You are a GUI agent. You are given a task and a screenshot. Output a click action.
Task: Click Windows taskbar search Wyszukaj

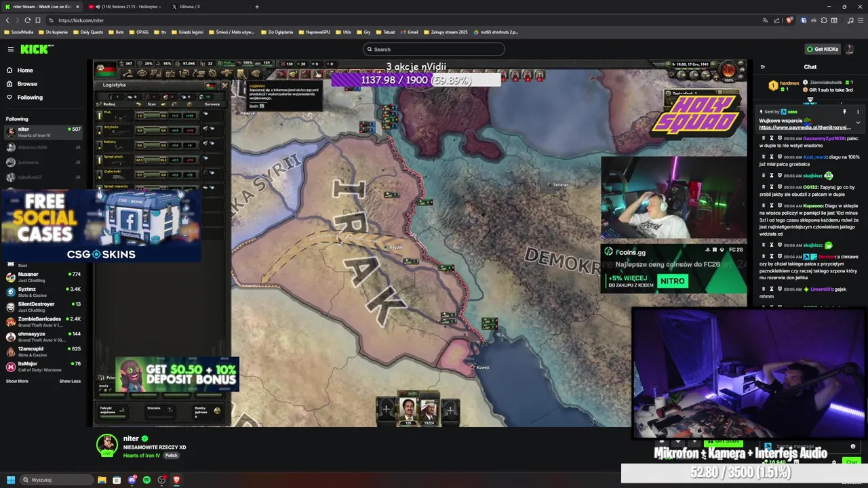point(56,480)
